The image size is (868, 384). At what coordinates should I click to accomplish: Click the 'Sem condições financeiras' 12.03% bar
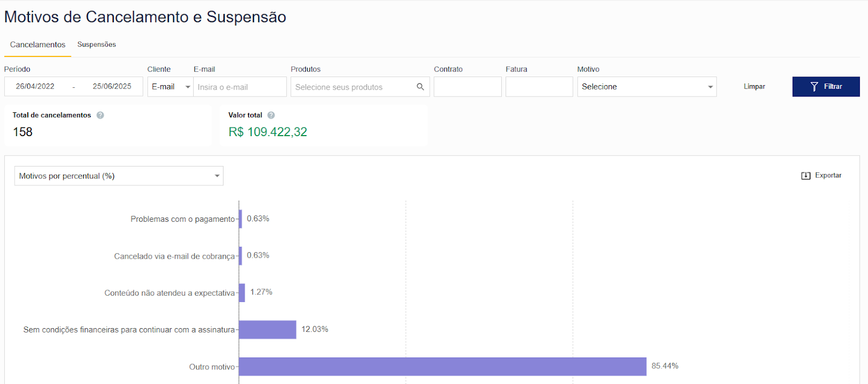[x=267, y=330]
